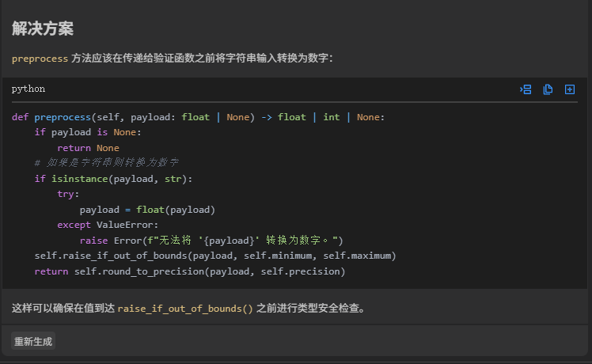The height and width of the screenshot is (364, 592).
Task: Click the def preprocess function signature line
Action: (198, 117)
